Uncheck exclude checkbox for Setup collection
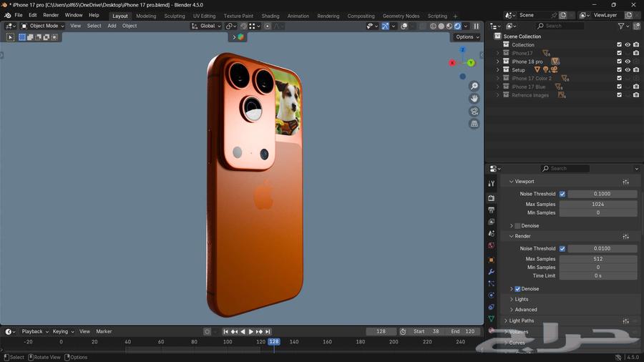The image size is (644, 362). 620,70
